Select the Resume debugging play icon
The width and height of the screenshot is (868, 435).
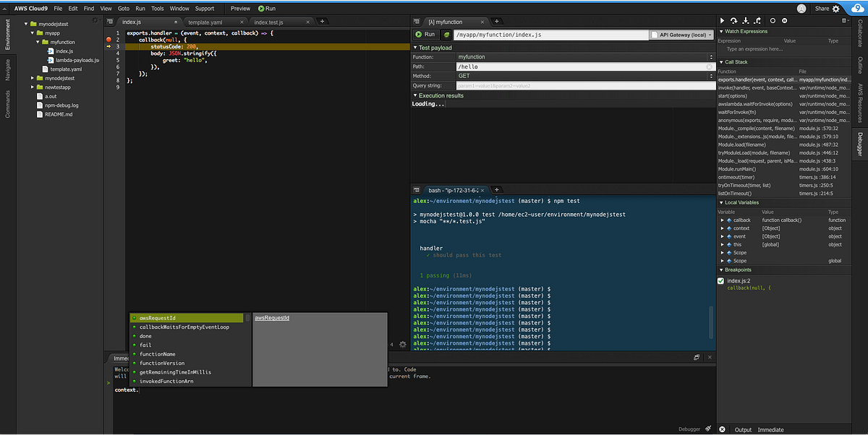tap(722, 20)
